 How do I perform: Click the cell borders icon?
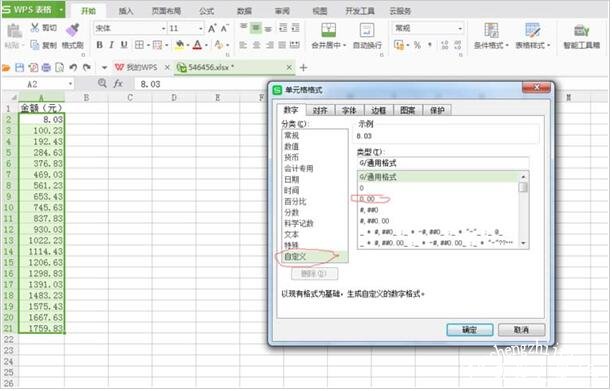(x=139, y=45)
